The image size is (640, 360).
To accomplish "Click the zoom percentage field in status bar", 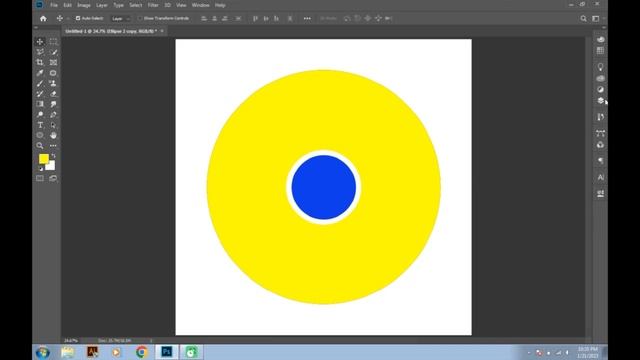I will 71,340.
